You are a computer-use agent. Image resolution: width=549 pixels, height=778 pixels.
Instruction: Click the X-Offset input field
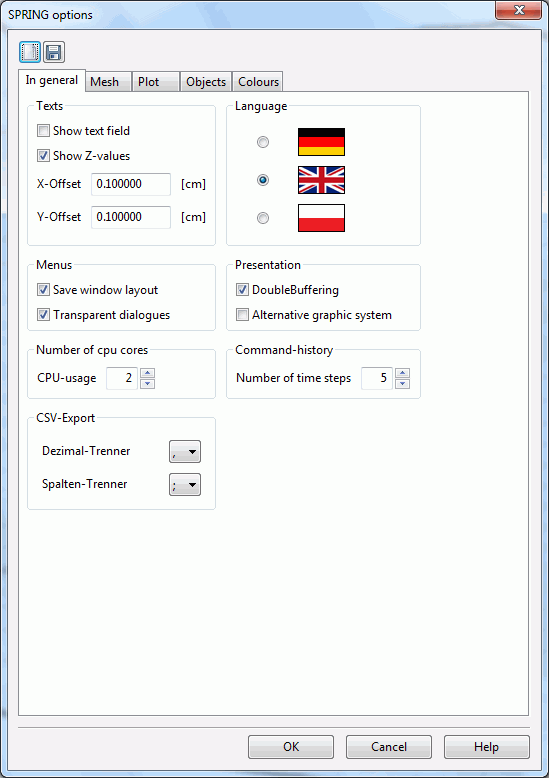(x=131, y=184)
